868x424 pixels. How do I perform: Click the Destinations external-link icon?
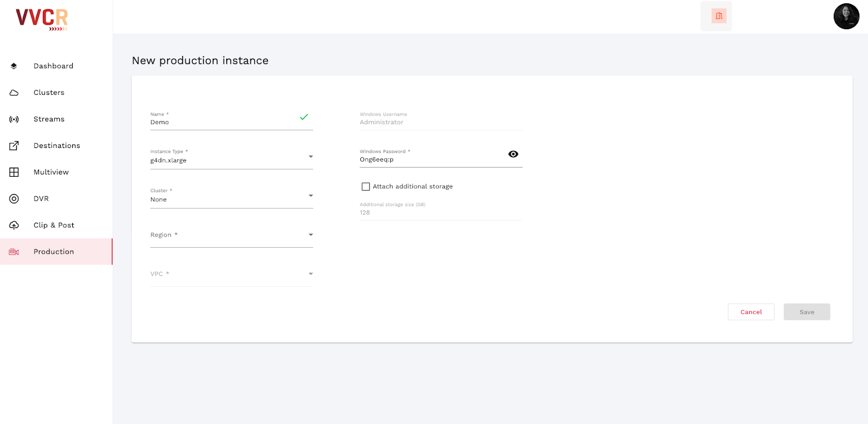coord(14,146)
